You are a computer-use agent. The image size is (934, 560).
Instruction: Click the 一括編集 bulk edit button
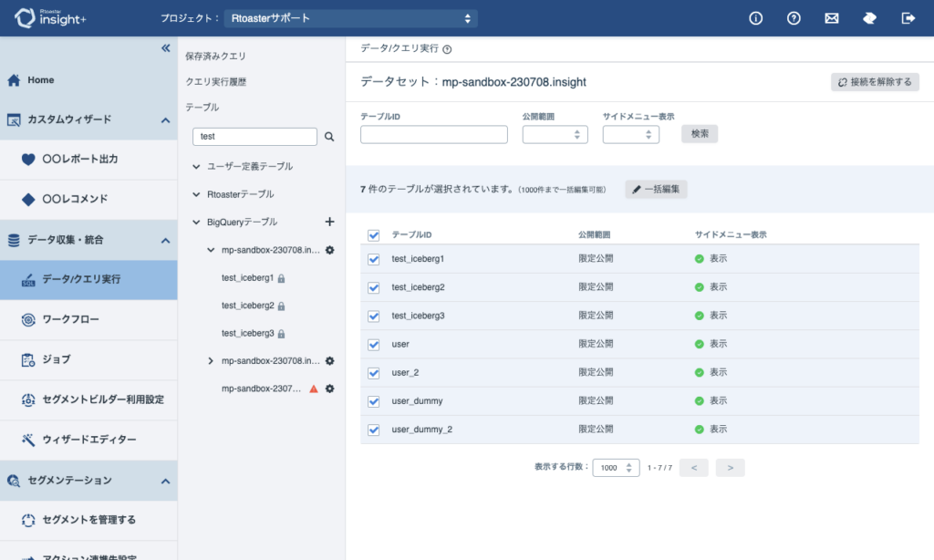656,190
